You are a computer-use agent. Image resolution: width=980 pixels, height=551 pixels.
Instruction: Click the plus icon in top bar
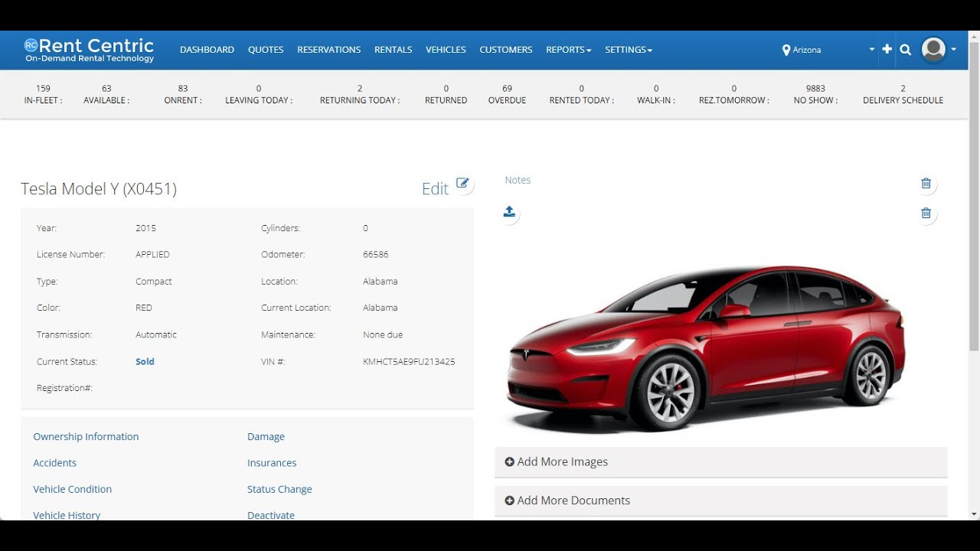[x=887, y=49]
